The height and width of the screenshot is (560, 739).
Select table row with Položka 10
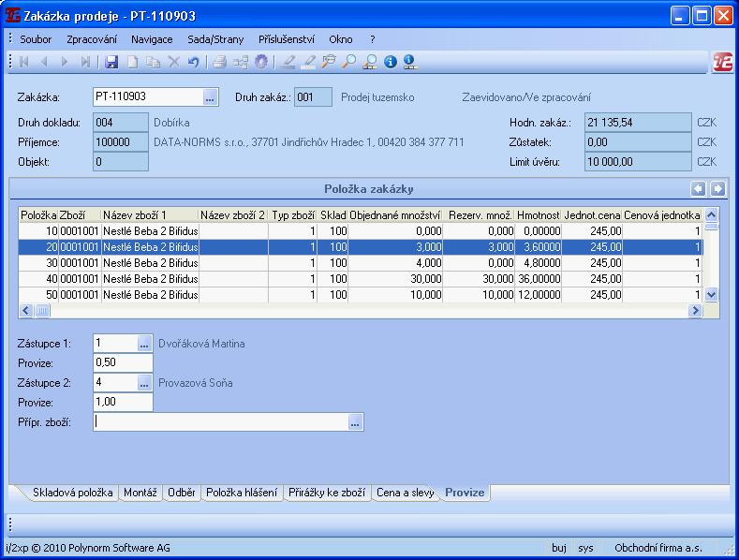tap(361, 231)
